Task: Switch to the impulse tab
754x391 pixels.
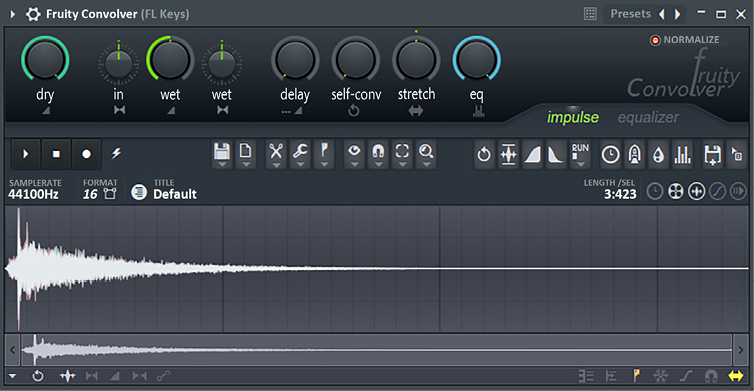Action: click(573, 117)
